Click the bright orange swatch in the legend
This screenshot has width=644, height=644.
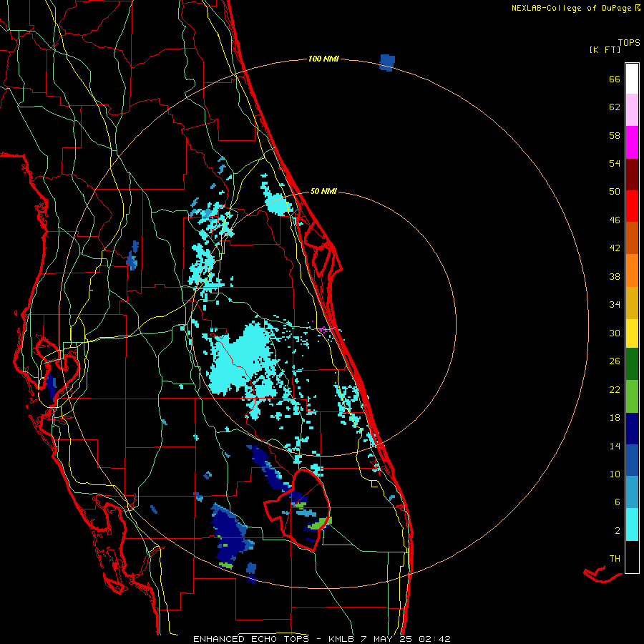(632, 270)
